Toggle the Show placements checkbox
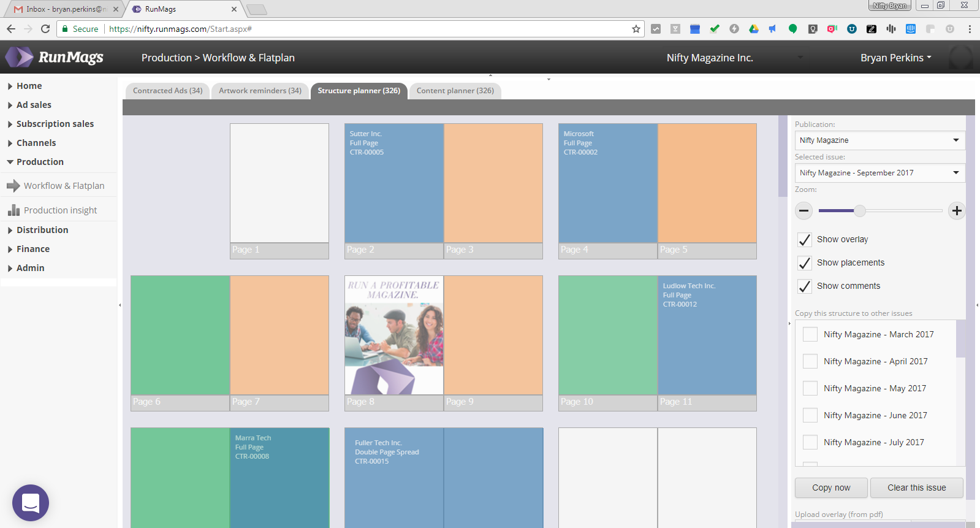Image resolution: width=980 pixels, height=528 pixels. [804, 263]
